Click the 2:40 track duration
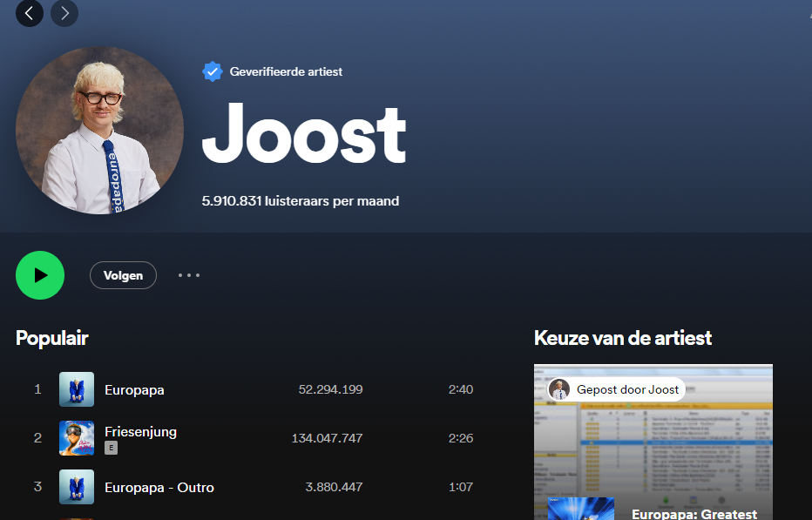Screen dimensions: 812x520 click(460, 389)
